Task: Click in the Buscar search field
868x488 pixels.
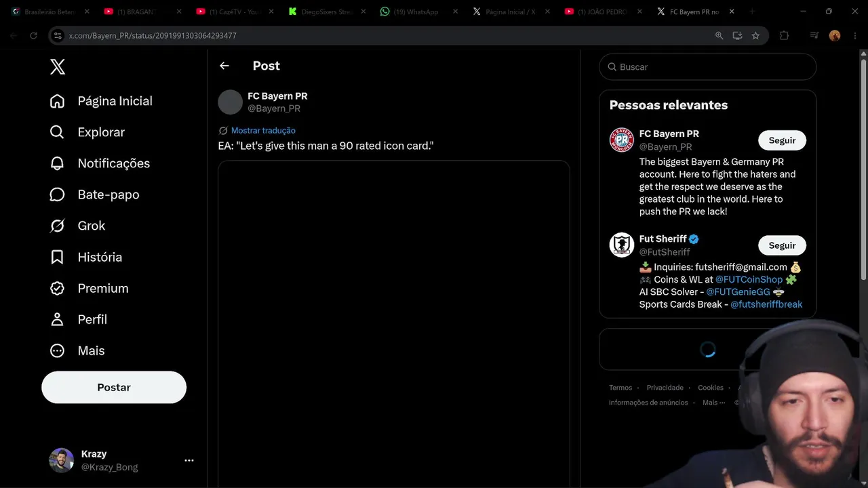Action: point(707,67)
